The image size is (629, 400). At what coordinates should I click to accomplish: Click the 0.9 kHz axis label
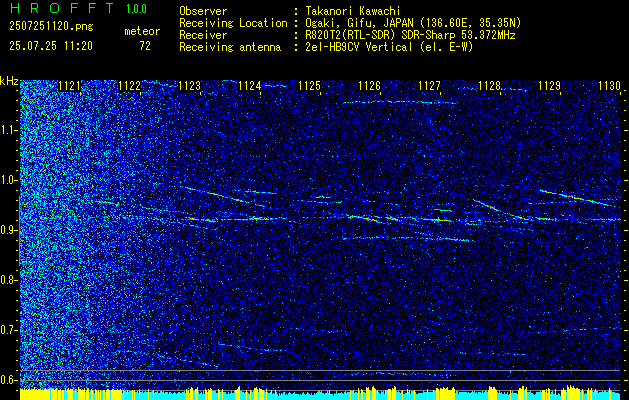click(8, 230)
